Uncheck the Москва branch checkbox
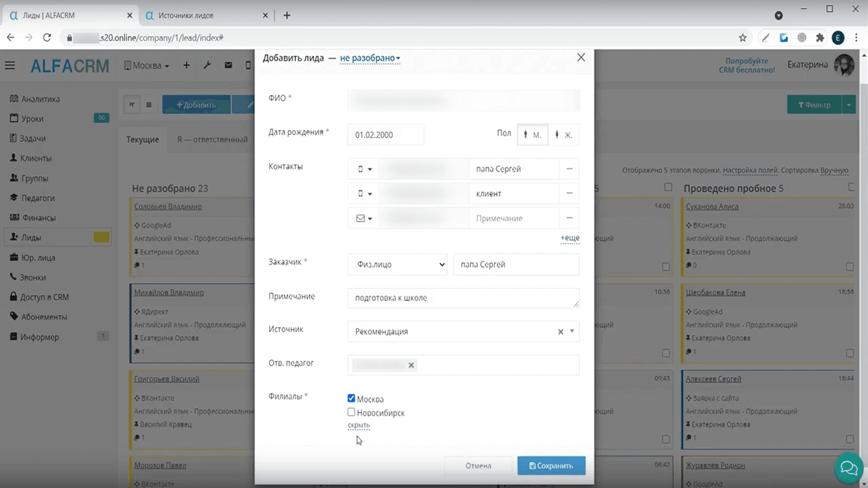Screen dimensions: 868x488 pos(351,398)
